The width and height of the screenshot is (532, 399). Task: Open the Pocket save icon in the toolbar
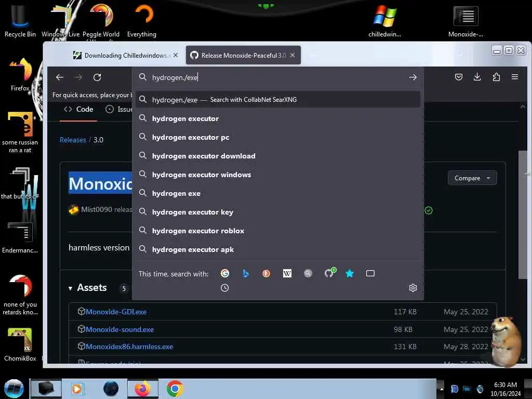click(458, 77)
